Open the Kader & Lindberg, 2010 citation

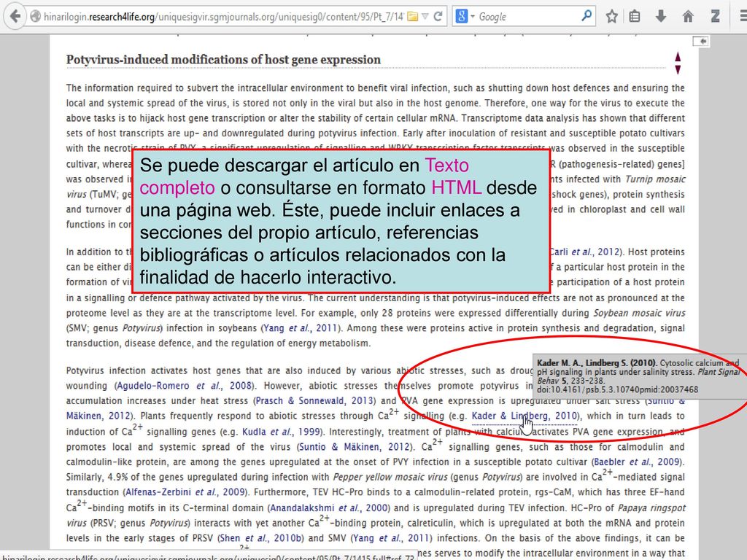tap(524, 416)
